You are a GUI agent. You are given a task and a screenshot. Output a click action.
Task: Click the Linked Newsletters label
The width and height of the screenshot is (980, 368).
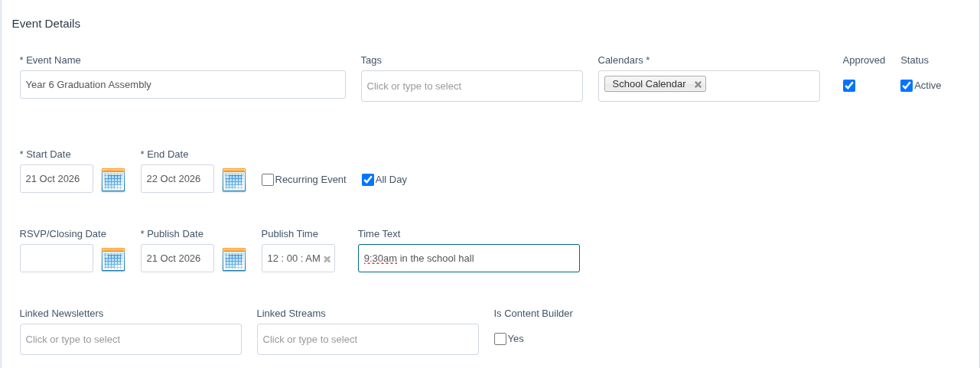[x=62, y=314]
